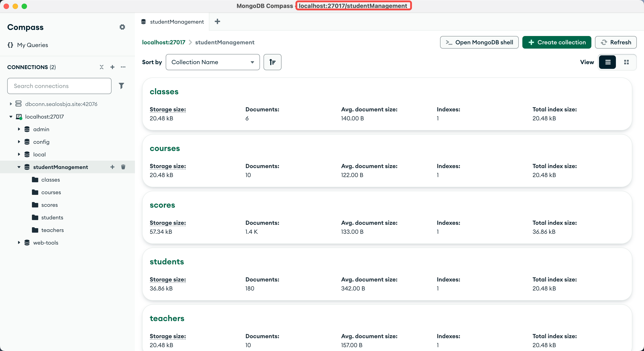Screen dimensions: 644x351
Task: Click local database icon
Action: (27, 154)
